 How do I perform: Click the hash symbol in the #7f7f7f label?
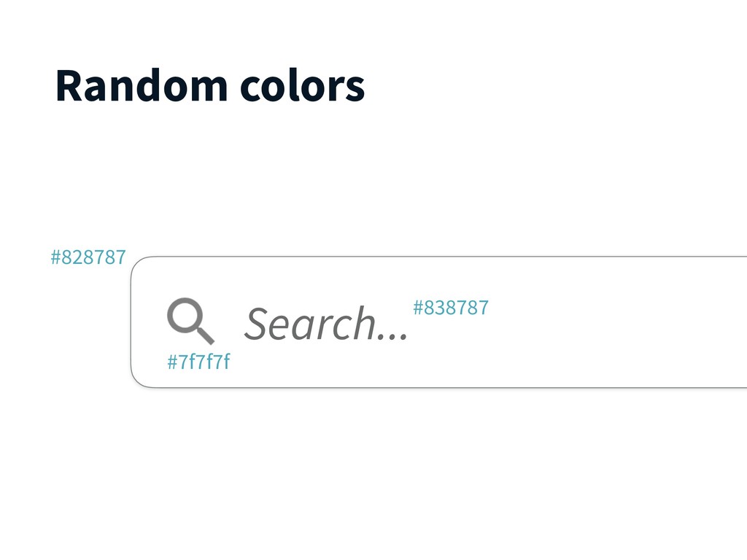click(172, 362)
